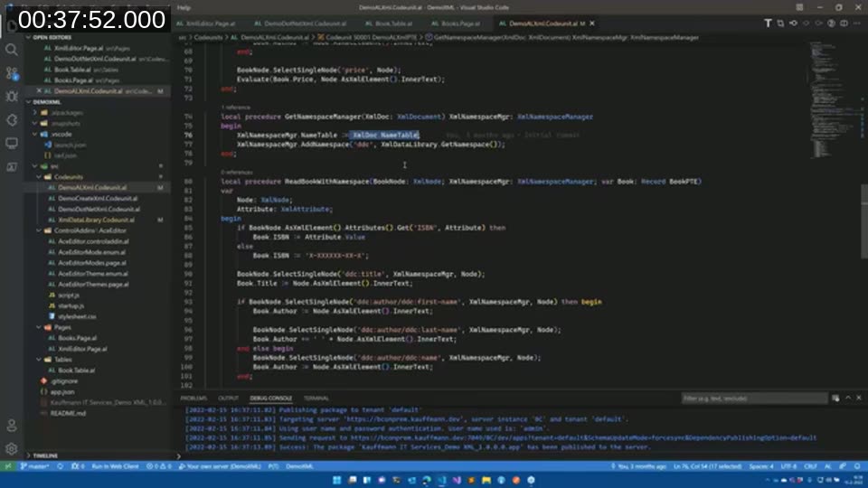Click the customize layout icon in title bar
Viewport: 868px width, 488px height.
click(799, 7)
